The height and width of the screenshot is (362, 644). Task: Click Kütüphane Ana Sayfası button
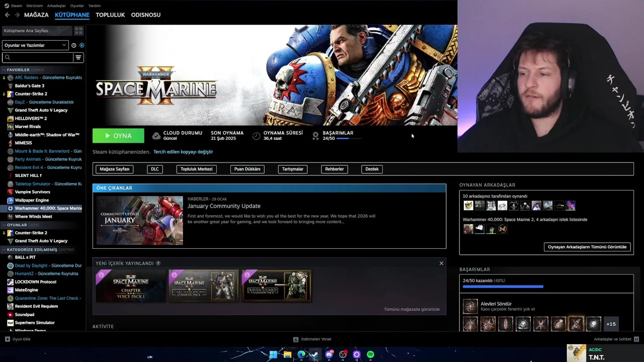tap(37, 31)
